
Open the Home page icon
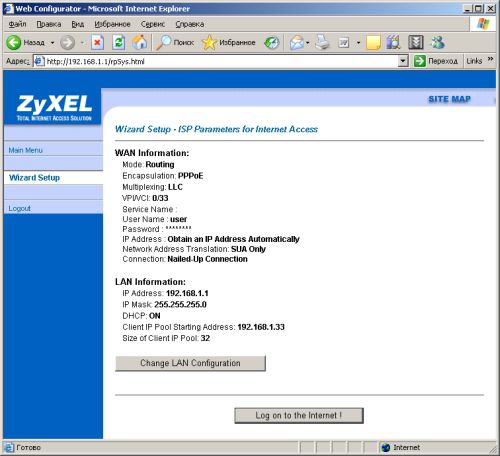click(140, 43)
